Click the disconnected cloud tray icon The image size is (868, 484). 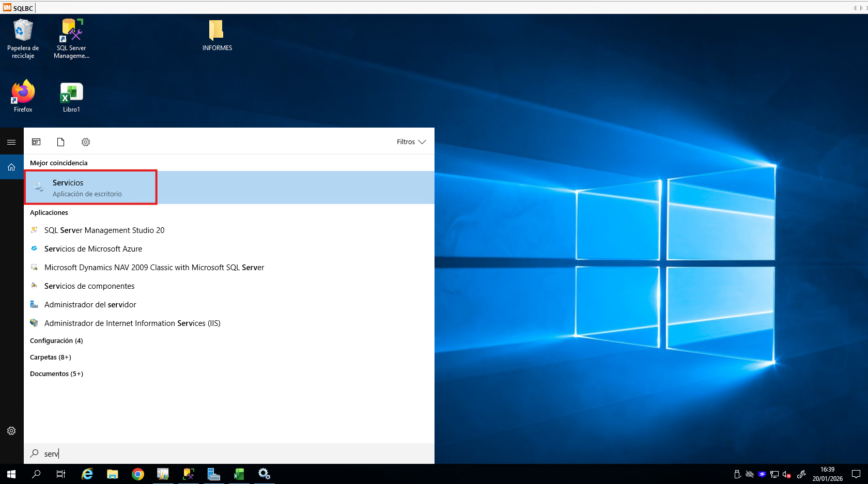[750, 474]
